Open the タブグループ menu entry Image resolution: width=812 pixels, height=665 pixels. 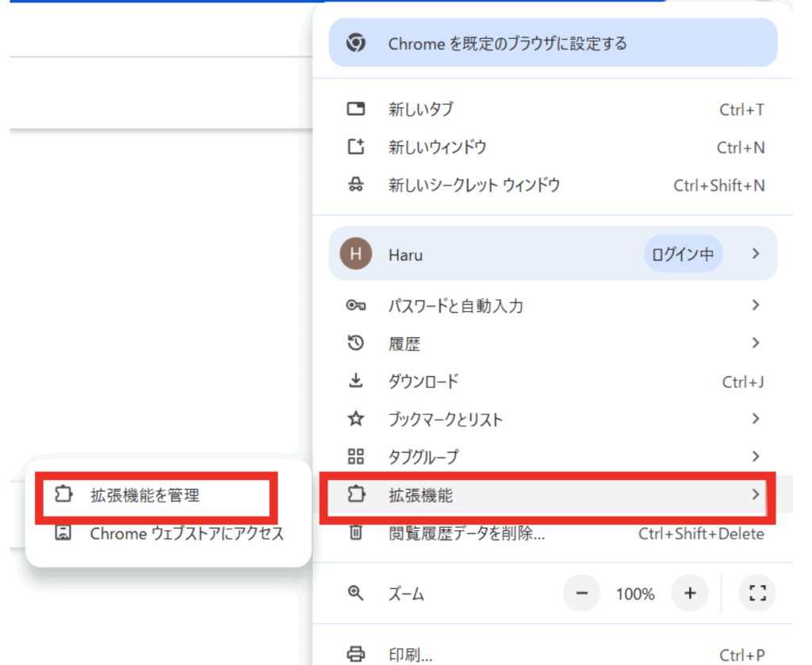(553, 456)
